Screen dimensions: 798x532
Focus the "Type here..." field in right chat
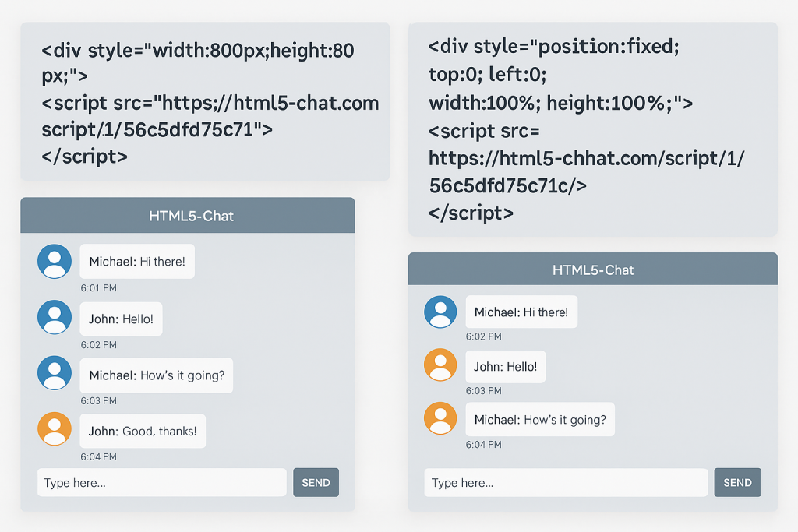point(566,482)
